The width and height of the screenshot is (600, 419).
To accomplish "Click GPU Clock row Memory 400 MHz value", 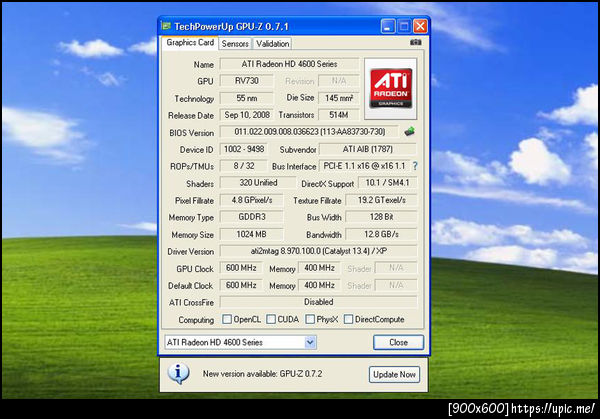I will [319, 268].
